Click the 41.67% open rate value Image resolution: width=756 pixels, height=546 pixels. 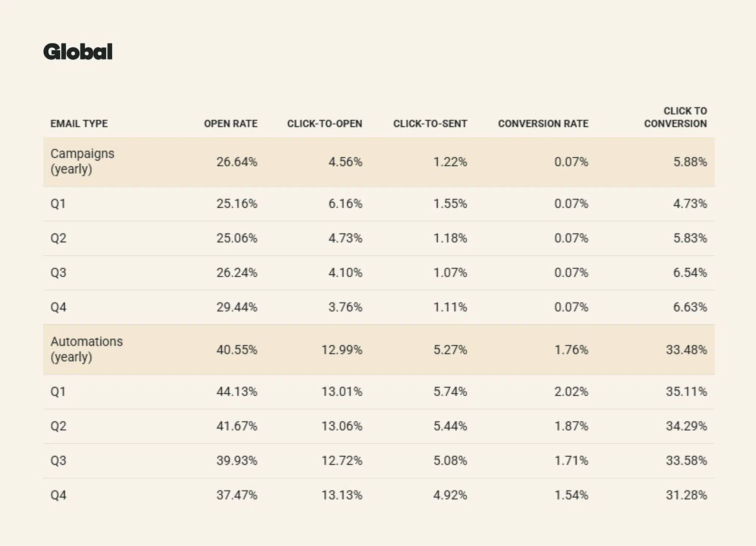[237, 426]
